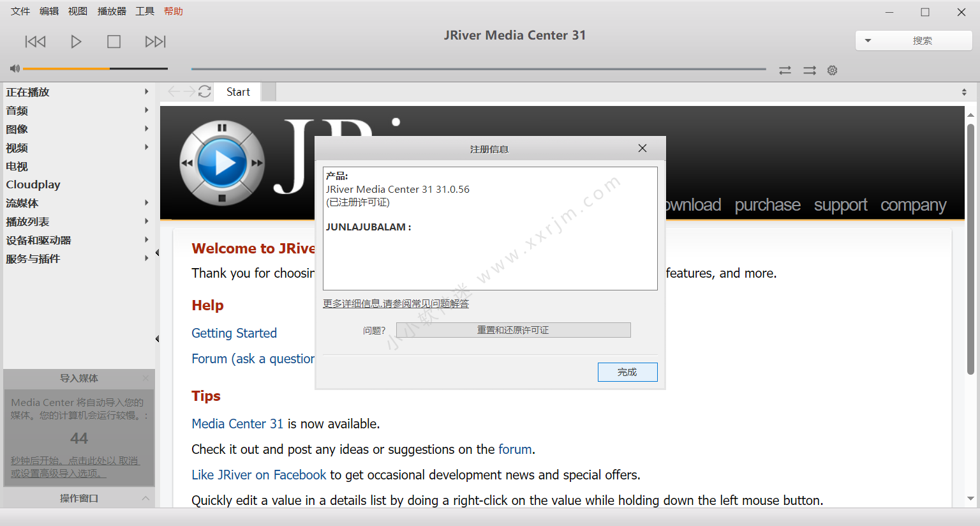
Task: Click 重置和还原许可证 button
Action: (513, 330)
